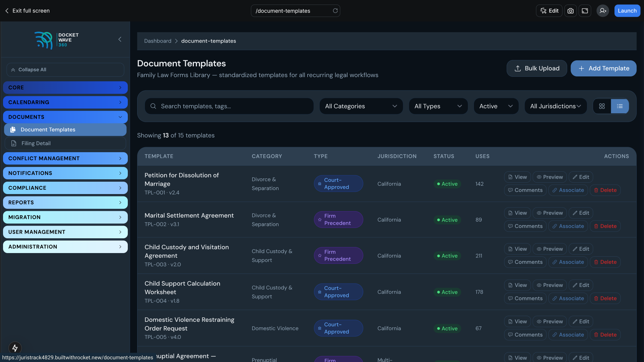This screenshot has width=644, height=362.
Task: Click Exit full screen
Action: pos(28,11)
